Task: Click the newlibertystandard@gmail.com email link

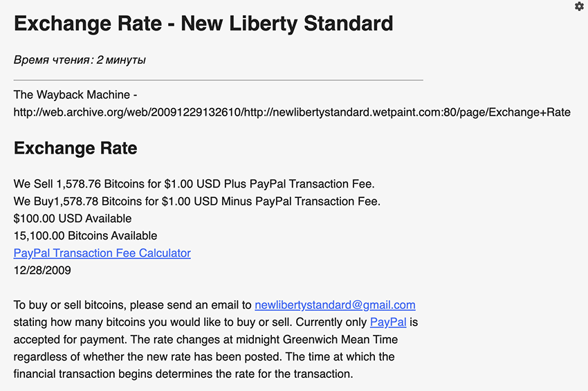Action: pyautogui.click(x=335, y=305)
